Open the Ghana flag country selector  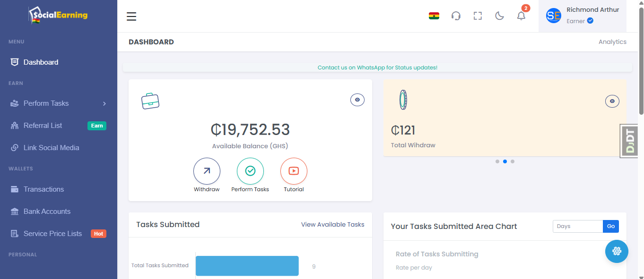click(x=434, y=16)
